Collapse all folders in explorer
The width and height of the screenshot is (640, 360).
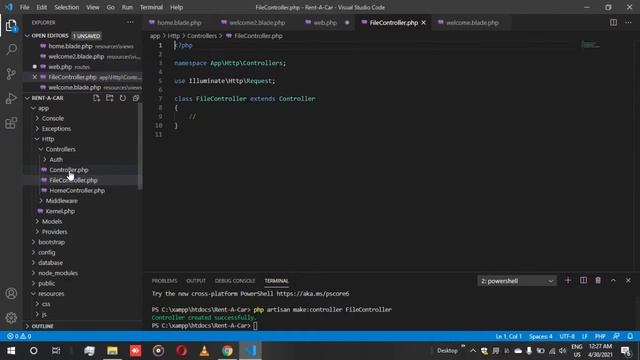(136, 98)
